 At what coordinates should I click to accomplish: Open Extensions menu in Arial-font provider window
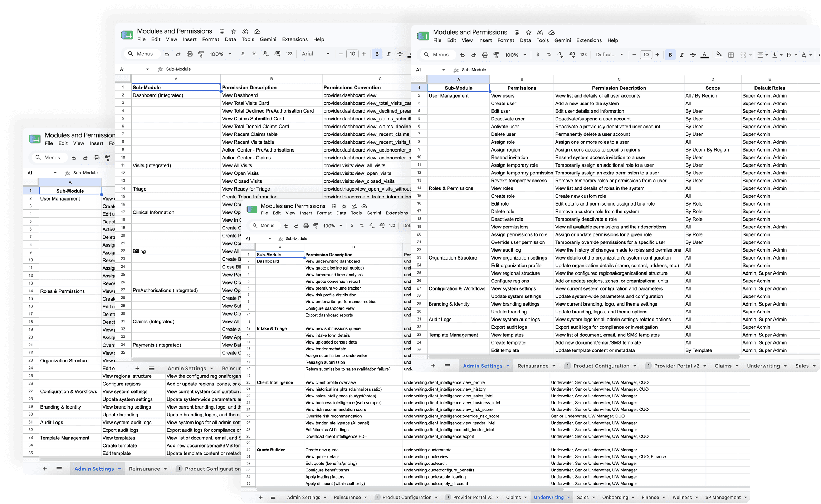click(x=294, y=39)
